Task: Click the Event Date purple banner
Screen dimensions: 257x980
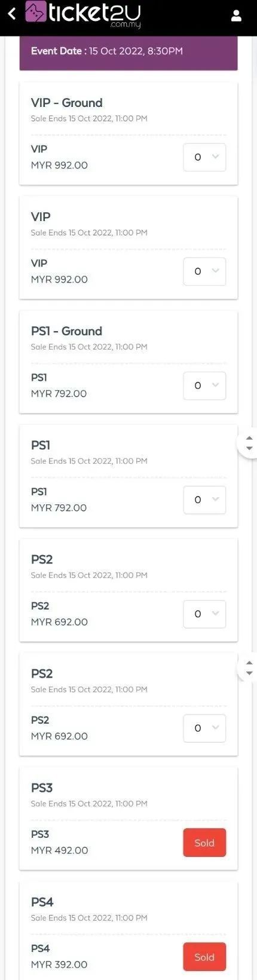Action: point(128,53)
